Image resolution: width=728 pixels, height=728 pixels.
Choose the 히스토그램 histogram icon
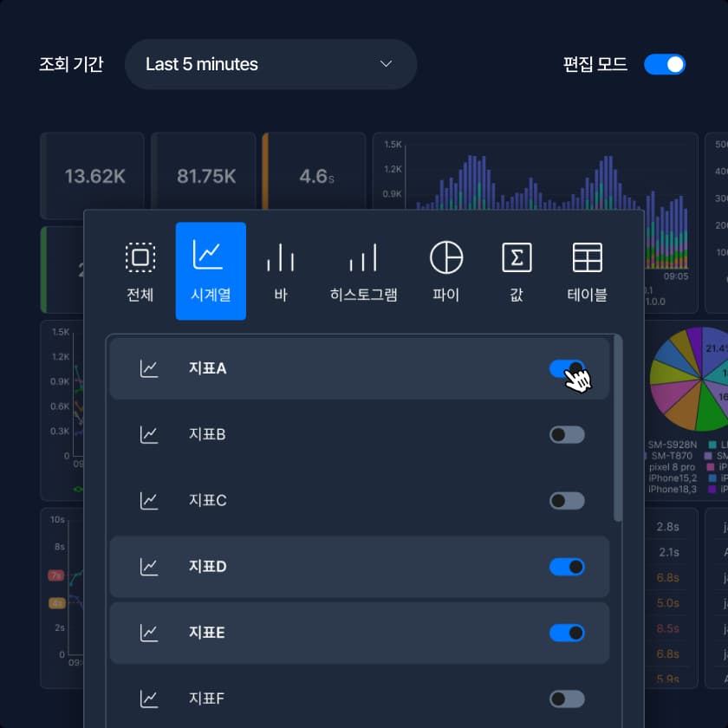pyautogui.click(x=363, y=258)
